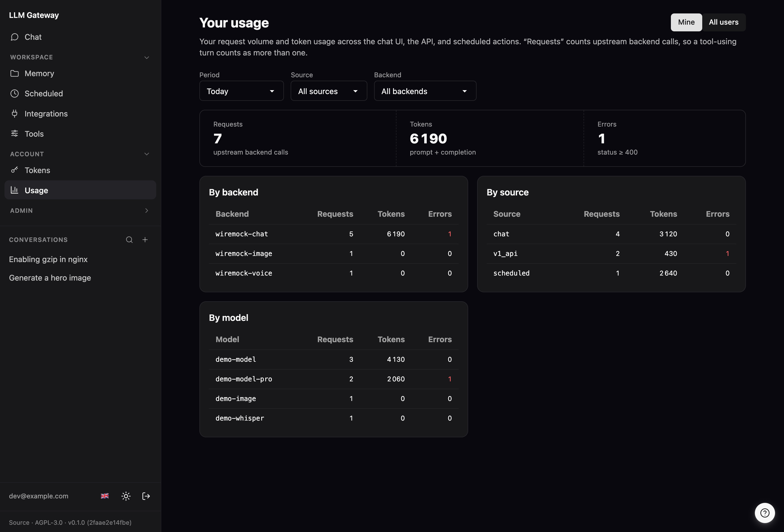Search conversations with magnifier icon
This screenshot has height=532, width=784.
[129, 239]
